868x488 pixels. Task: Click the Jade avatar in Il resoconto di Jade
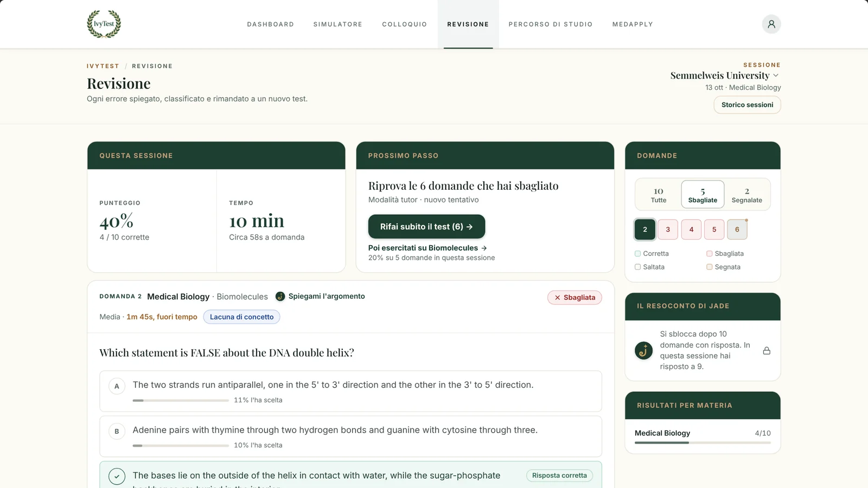644,350
